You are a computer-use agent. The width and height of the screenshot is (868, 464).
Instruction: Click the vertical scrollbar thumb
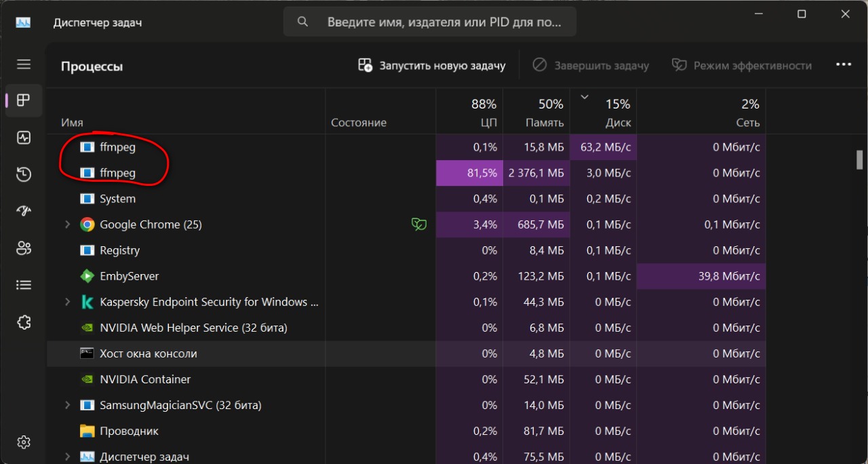[859, 159]
